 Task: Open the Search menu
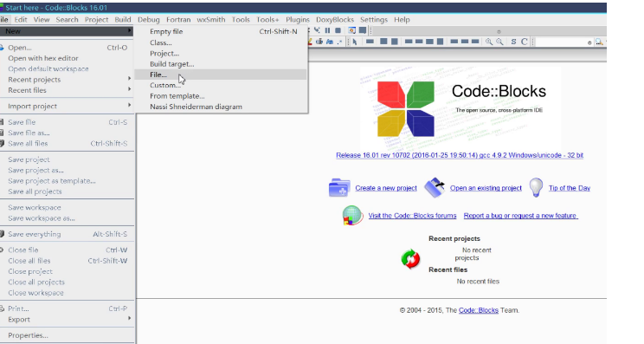67,19
